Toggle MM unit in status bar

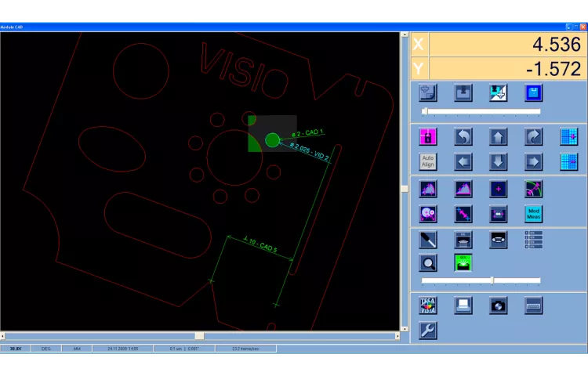77,348
